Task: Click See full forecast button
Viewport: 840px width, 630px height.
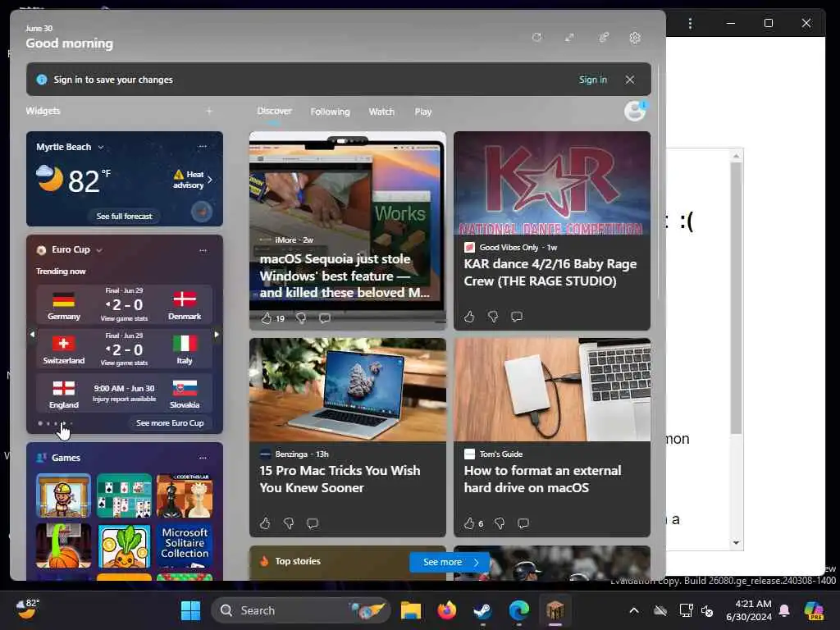Action: tap(125, 216)
